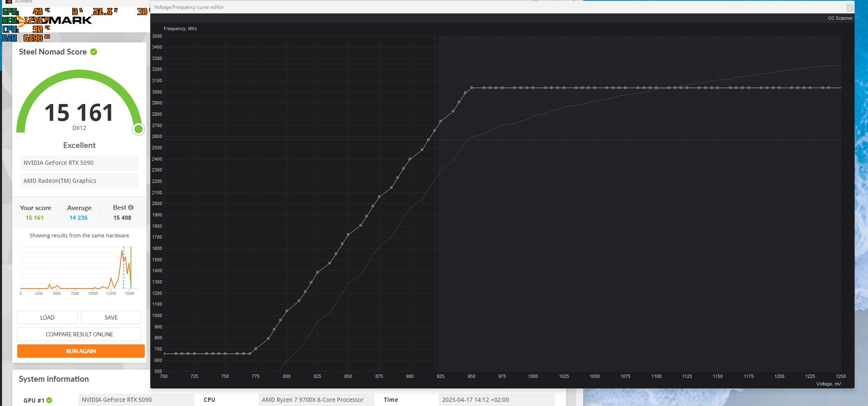
Task: Click the AMD Radeon(TM) Graphics field
Action: (79, 181)
